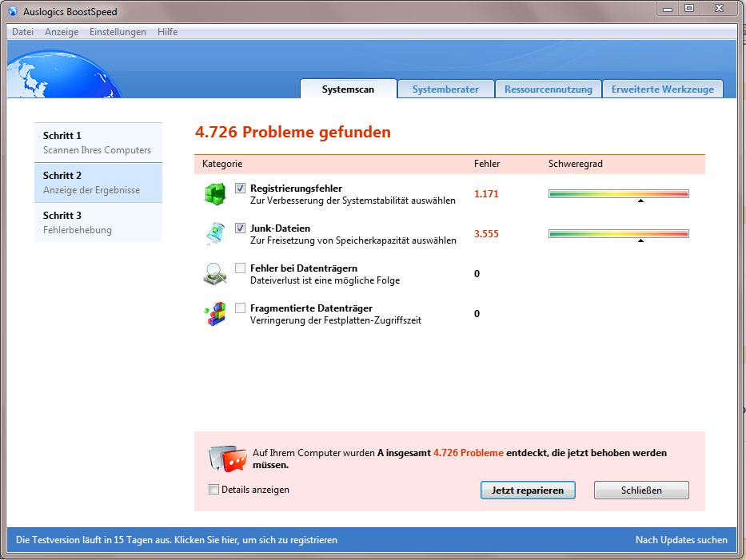Click the Fehler bei Datenträgern magnifier icon
The height and width of the screenshot is (560, 746).
[x=215, y=274]
